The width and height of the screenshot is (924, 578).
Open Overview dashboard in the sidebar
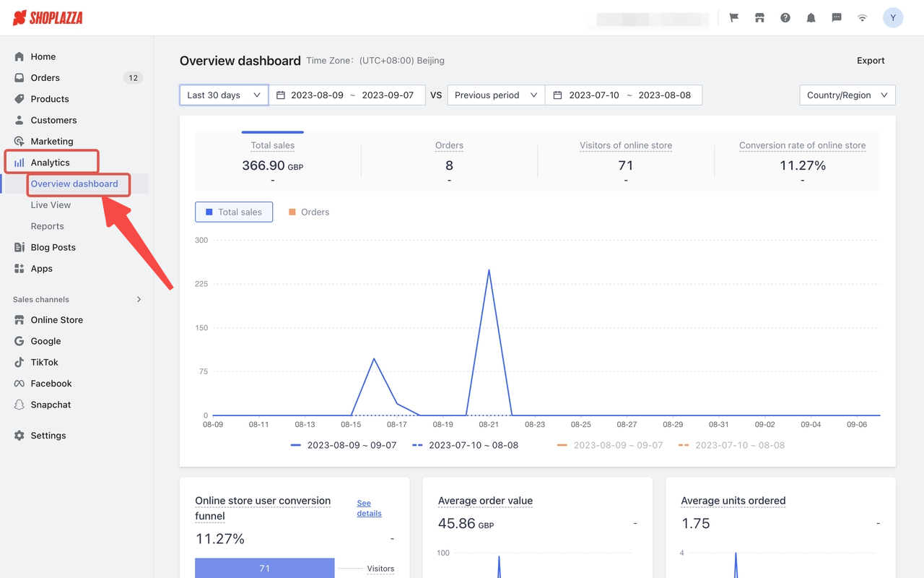[x=74, y=184]
